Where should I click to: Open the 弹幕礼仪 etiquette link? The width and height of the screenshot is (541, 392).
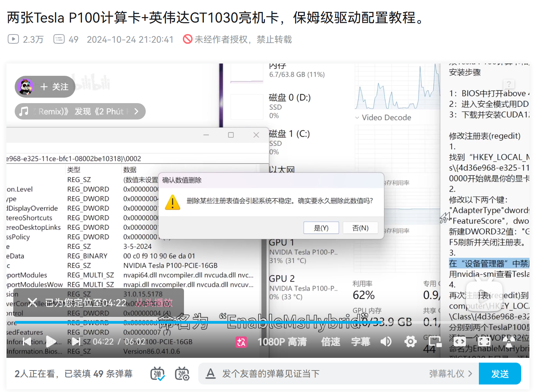[x=451, y=374]
